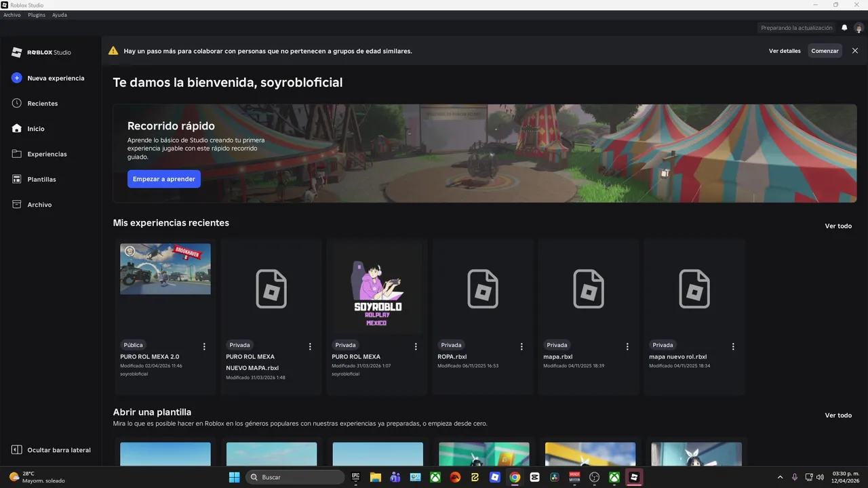Open the Roblox player taskbar icon
Image resolution: width=868 pixels, height=488 pixels.
click(495, 477)
